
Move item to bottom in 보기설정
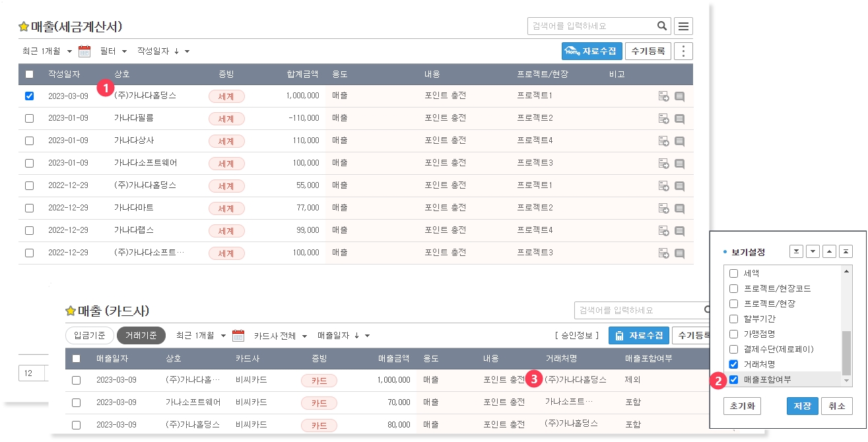797,252
